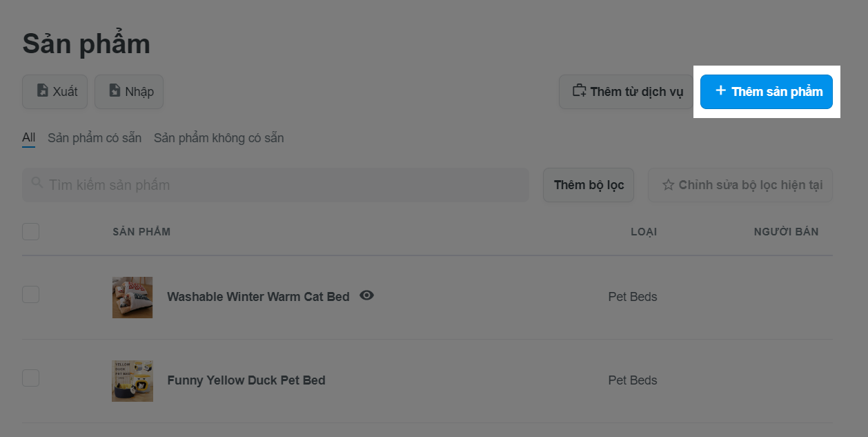Click the magnifier icon in search box

(x=37, y=183)
